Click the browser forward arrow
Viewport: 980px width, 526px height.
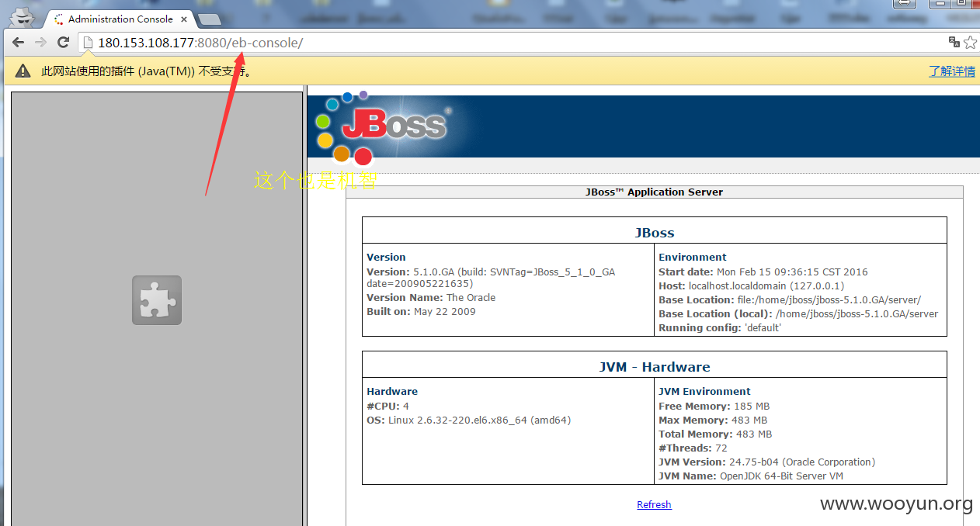(40, 43)
